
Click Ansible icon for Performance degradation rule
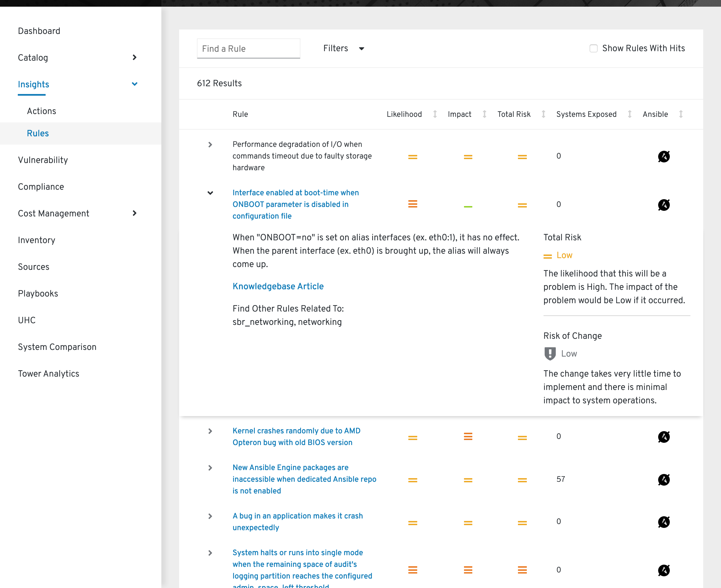pyautogui.click(x=663, y=157)
